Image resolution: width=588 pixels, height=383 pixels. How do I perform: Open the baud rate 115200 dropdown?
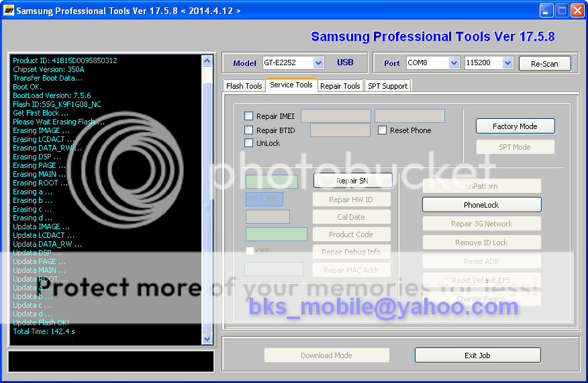(x=507, y=62)
